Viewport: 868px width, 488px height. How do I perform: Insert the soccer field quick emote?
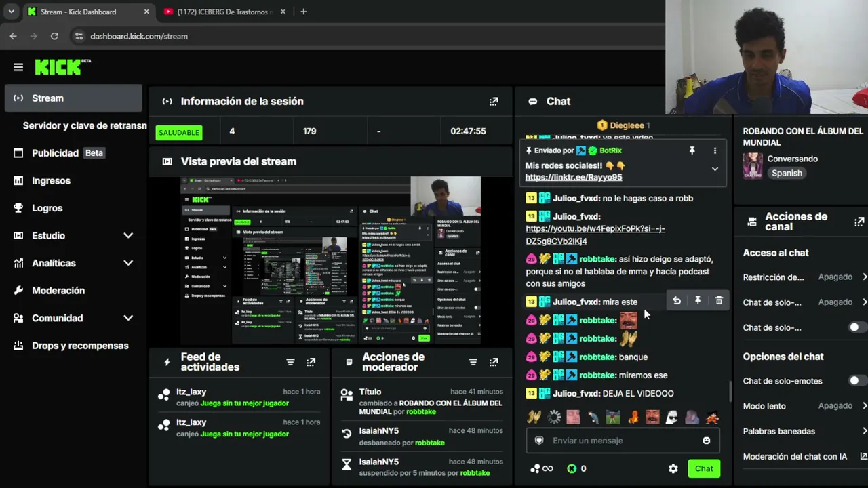[x=613, y=418]
